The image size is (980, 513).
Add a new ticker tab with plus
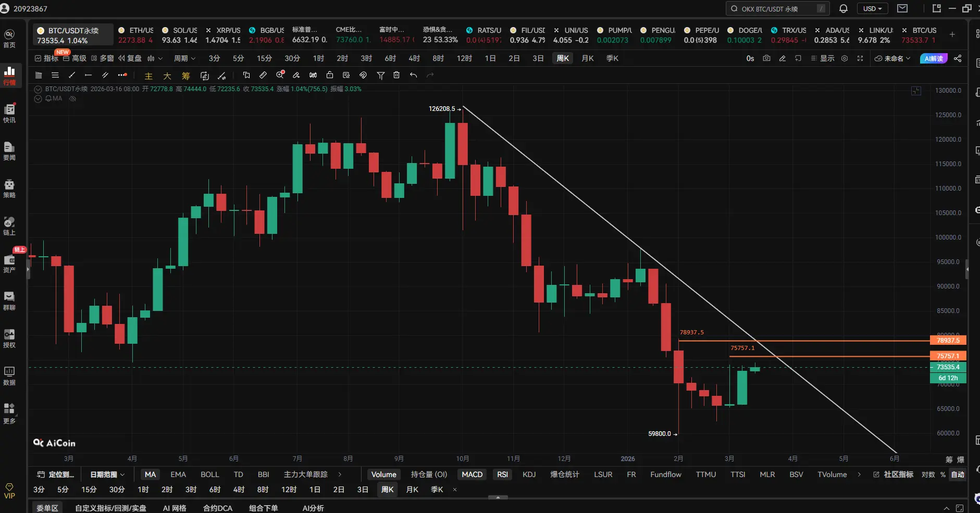click(x=952, y=34)
